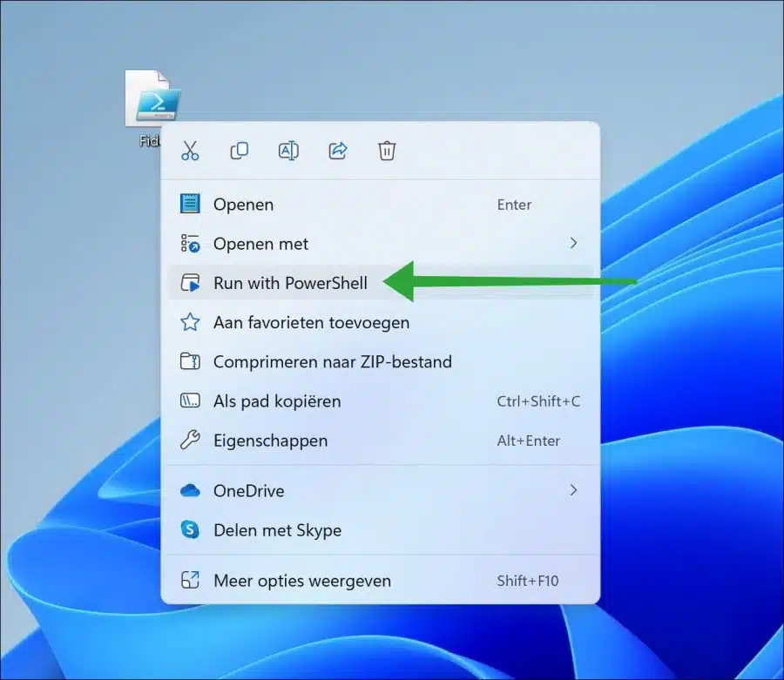The height and width of the screenshot is (680, 784).
Task: Click the Shift+F10 shortcut text
Action: click(x=528, y=581)
